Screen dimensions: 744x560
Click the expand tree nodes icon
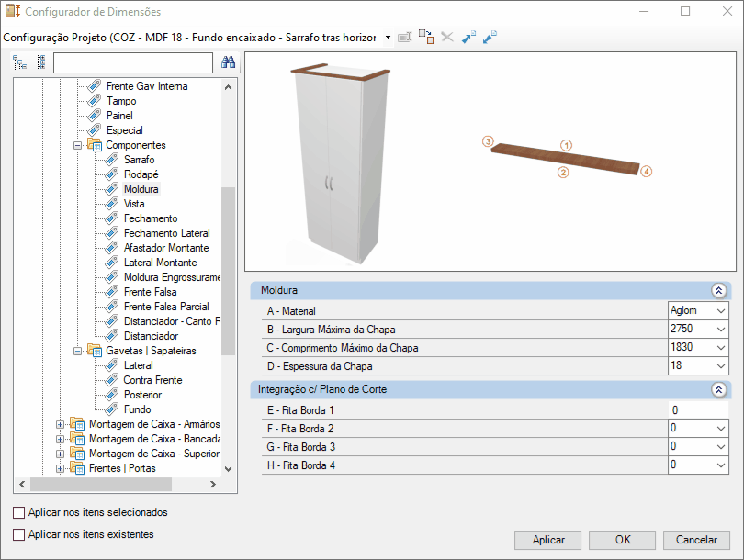point(19,62)
